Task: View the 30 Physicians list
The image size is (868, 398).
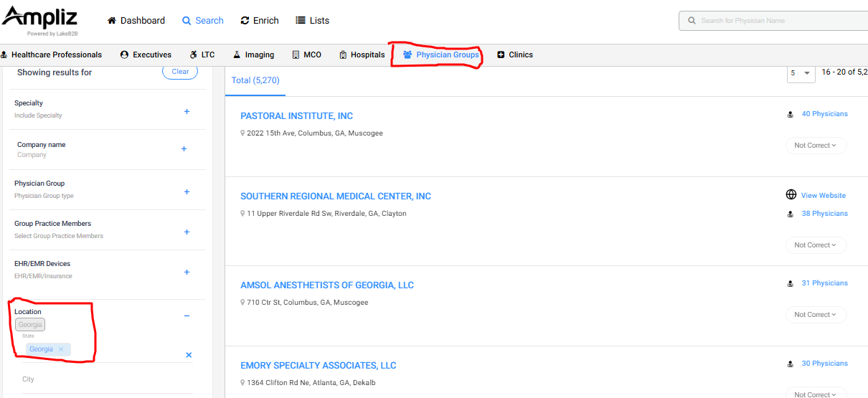Action: 824,364
